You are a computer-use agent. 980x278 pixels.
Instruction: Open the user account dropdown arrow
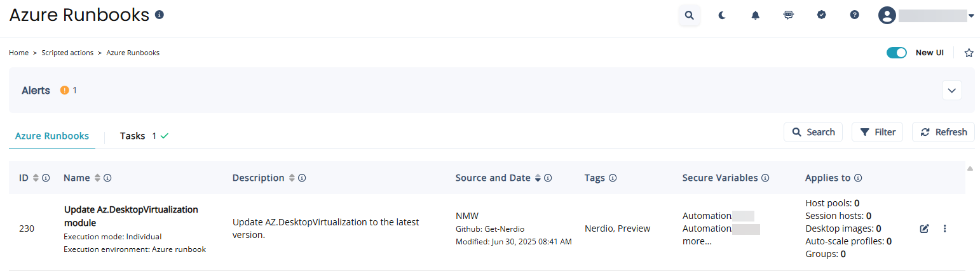(x=972, y=16)
